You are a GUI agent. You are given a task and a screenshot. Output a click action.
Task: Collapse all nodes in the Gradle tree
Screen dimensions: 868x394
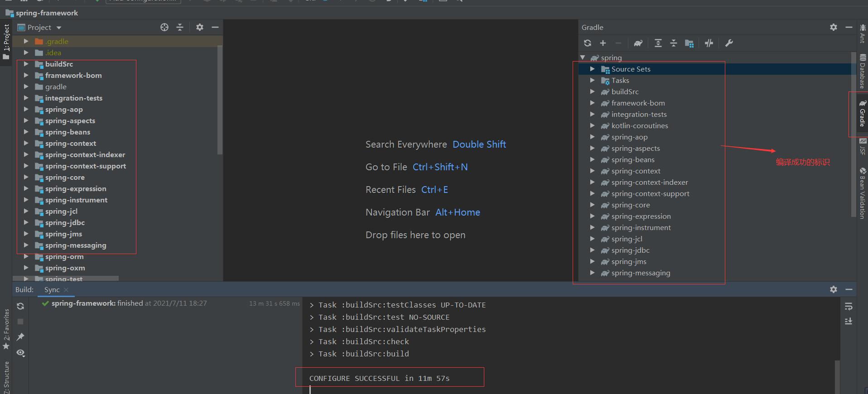pos(674,43)
